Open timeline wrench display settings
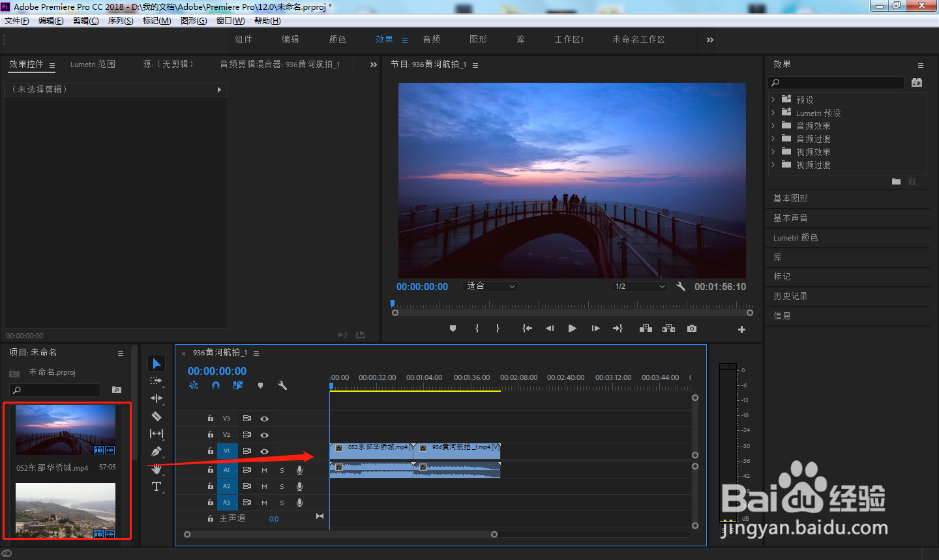Image resolution: width=939 pixels, height=560 pixels. click(282, 385)
